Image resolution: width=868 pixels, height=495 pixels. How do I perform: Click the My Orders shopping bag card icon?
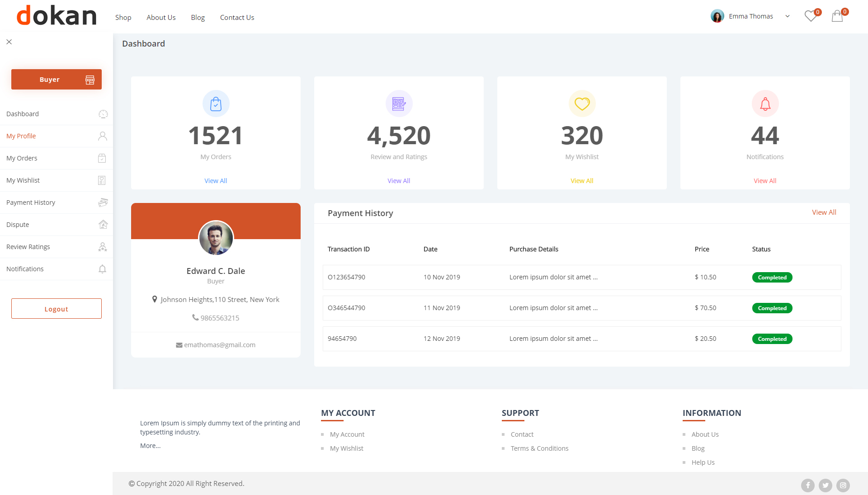point(216,104)
